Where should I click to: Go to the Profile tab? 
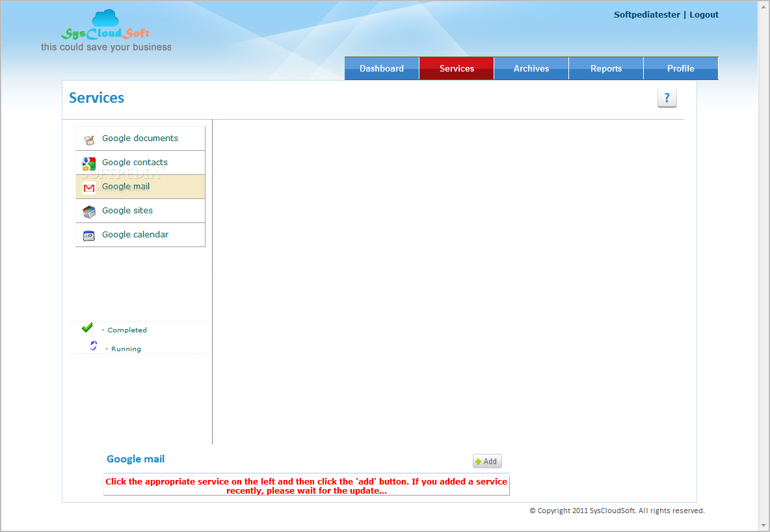point(681,68)
